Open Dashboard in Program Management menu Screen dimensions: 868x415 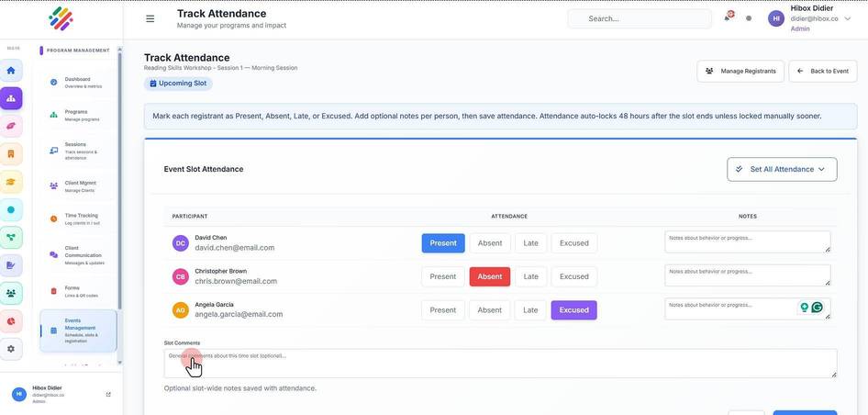(x=79, y=83)
